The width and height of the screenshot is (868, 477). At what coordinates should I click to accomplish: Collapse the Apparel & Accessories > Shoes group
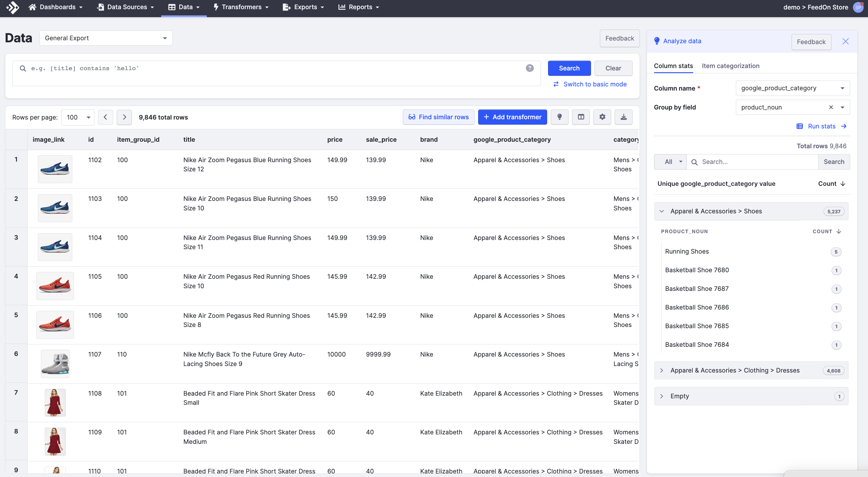tap(662, 211)
